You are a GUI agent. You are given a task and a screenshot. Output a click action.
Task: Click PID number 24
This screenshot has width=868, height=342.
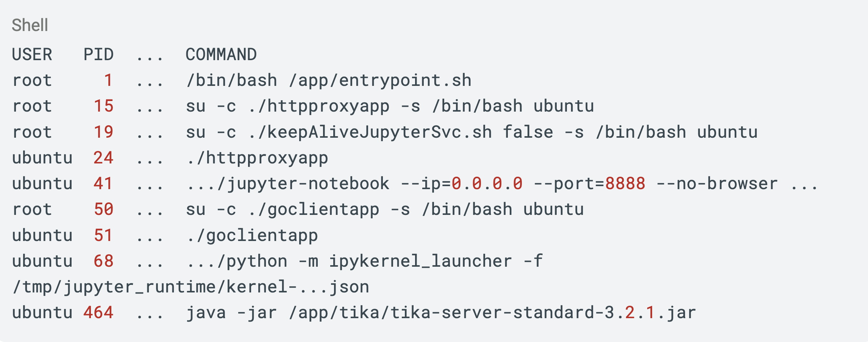(x=103, y=158)
